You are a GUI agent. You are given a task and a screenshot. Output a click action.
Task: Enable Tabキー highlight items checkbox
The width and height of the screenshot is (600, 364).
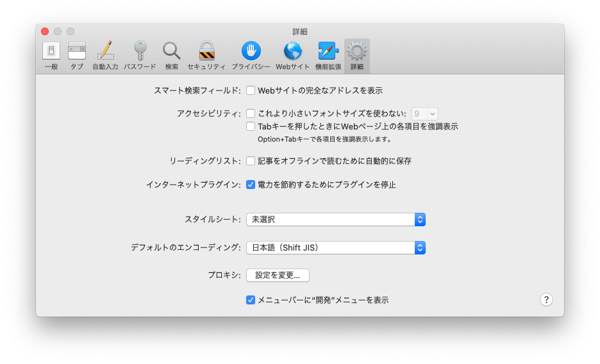251,126
